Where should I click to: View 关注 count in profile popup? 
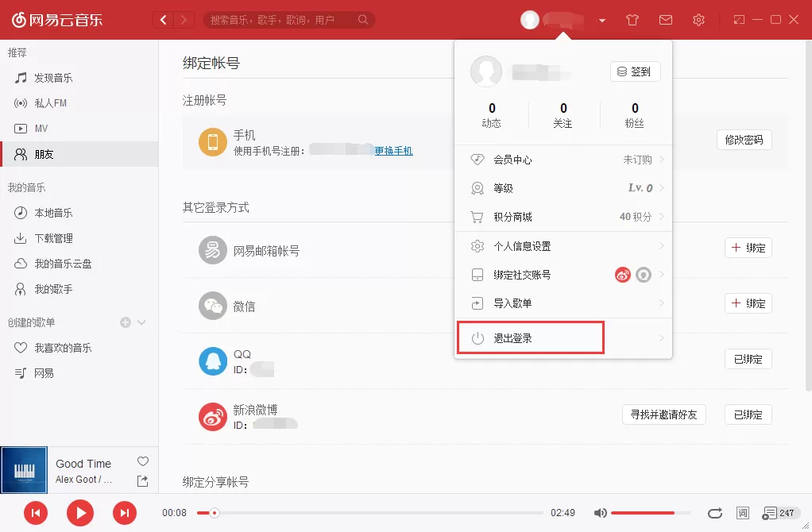coord(563,115)
